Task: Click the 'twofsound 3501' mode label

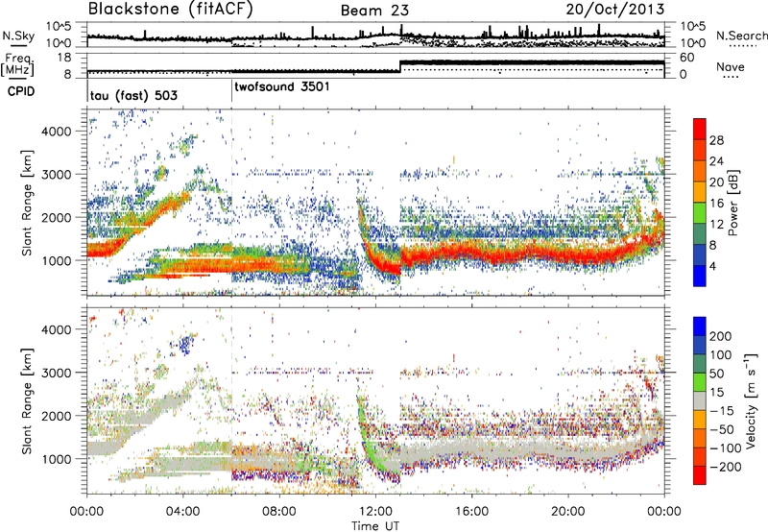Action: click(282, 87)
